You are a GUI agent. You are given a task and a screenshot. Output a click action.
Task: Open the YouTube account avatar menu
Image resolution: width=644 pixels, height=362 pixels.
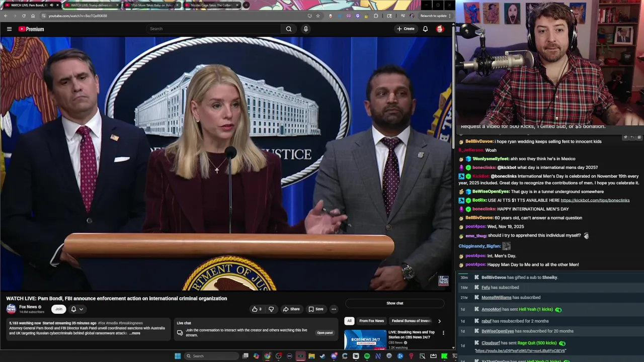point(440,29)
